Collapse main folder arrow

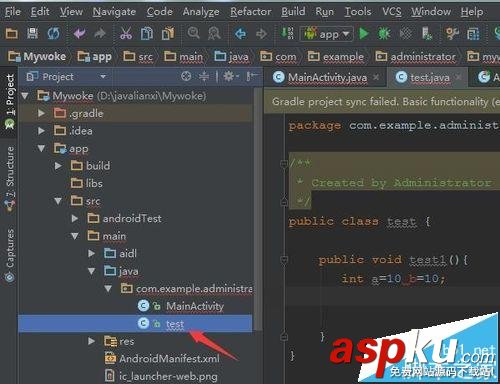click(75, 236)
